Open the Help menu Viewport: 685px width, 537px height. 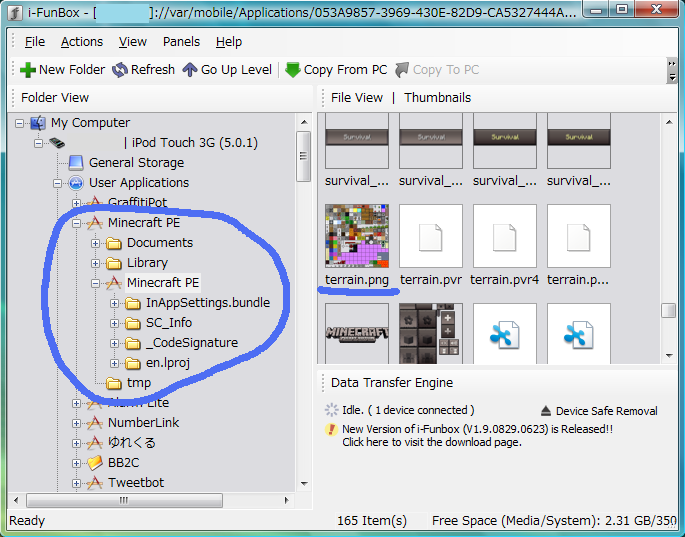pos(229,42)
